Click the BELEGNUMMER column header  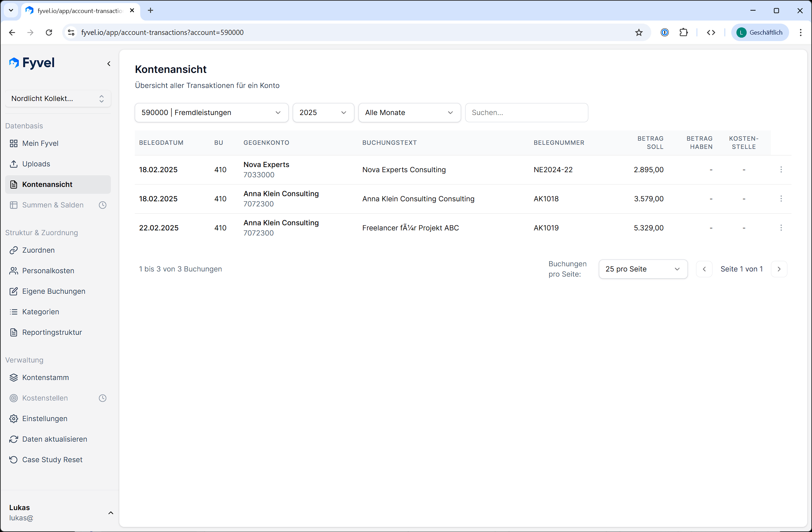[x=559, y=143]
